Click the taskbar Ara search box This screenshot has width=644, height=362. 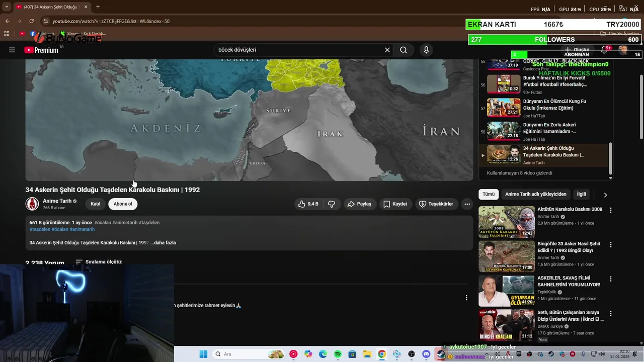[249, 354]
